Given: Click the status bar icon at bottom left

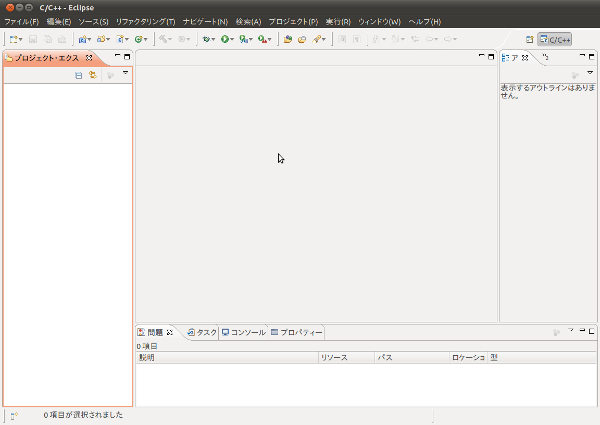Looking at the screenshot, I should point(14,415).
